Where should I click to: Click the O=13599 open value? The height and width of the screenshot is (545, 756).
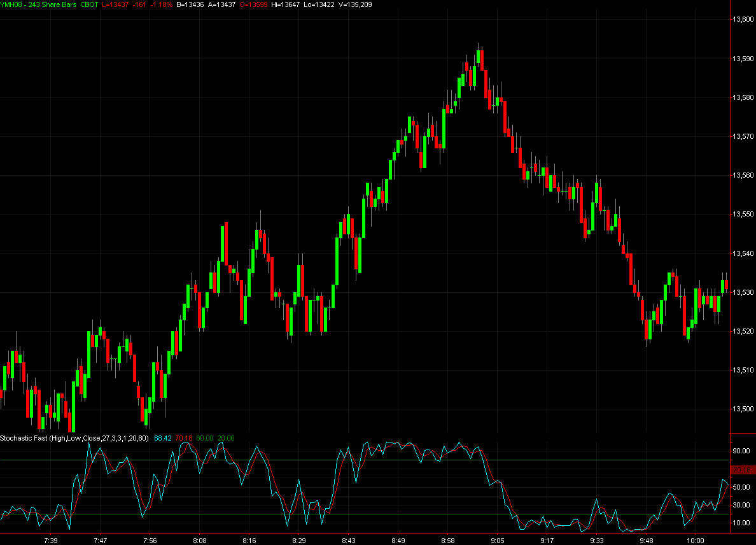[x=254, y=5]
